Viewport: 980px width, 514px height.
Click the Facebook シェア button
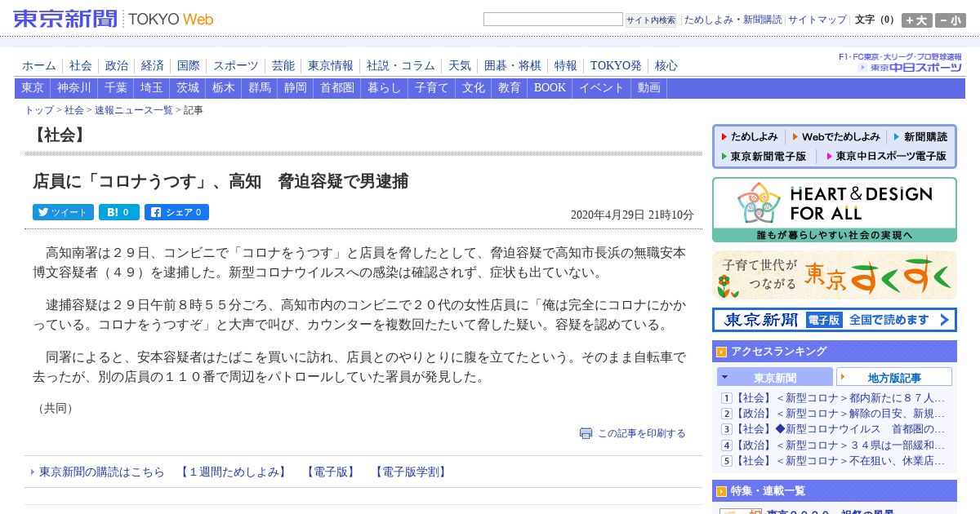[176, 212]
